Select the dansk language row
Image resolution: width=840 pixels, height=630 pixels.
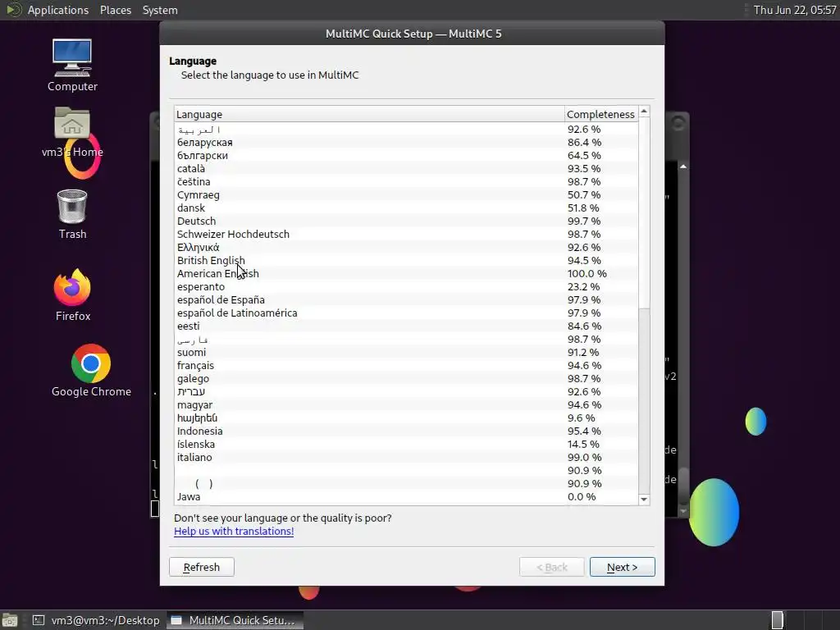tap(406, 208)
